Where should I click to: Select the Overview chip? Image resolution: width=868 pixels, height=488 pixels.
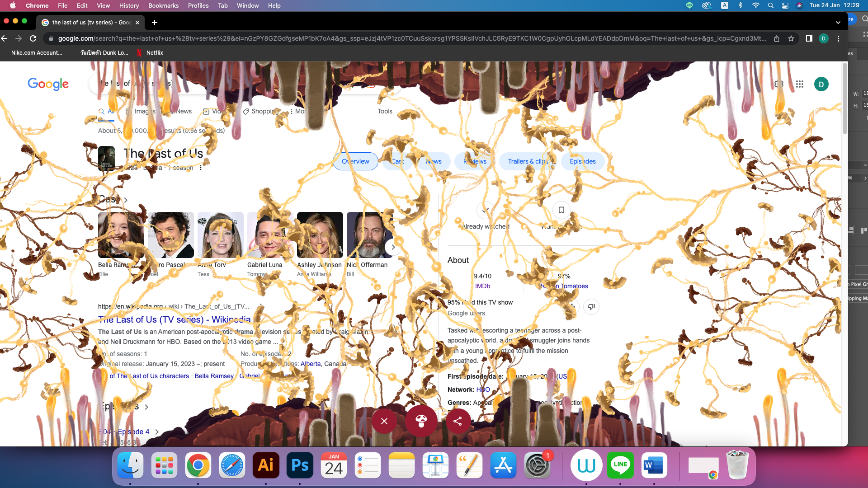click(x=355, y=161)
